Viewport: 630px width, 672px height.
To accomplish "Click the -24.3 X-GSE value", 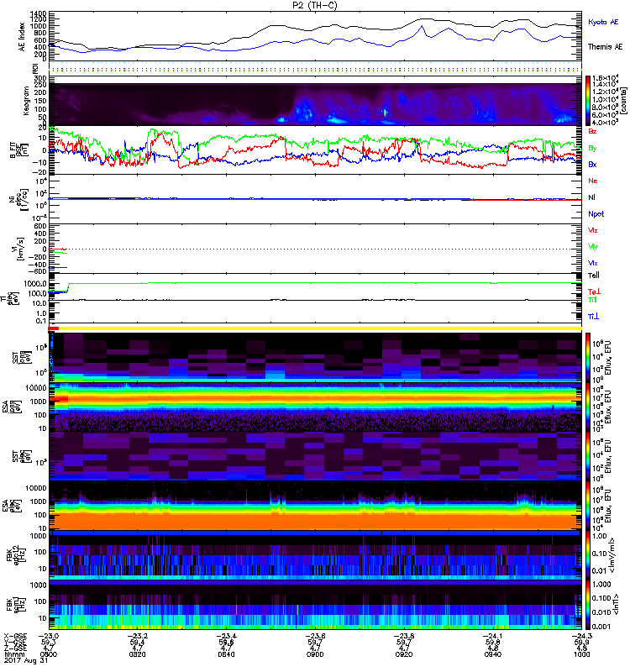I will click(581, 636).
